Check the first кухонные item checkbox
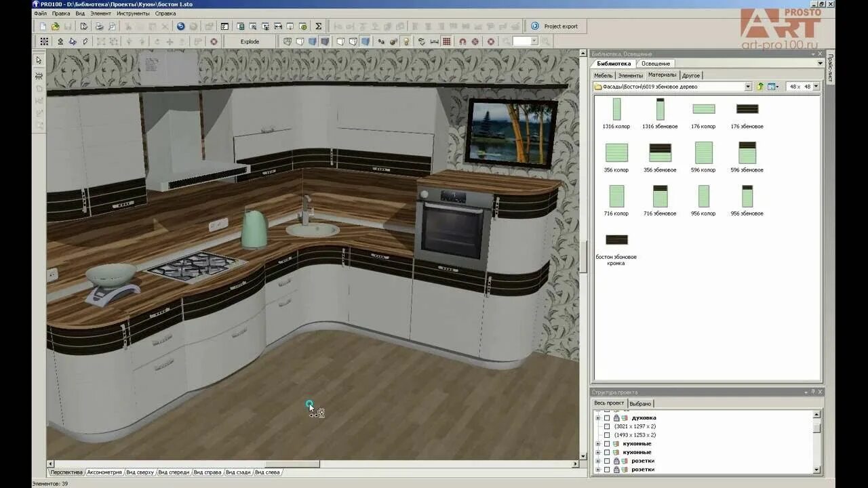868x488 pixels. pos(607,444)
